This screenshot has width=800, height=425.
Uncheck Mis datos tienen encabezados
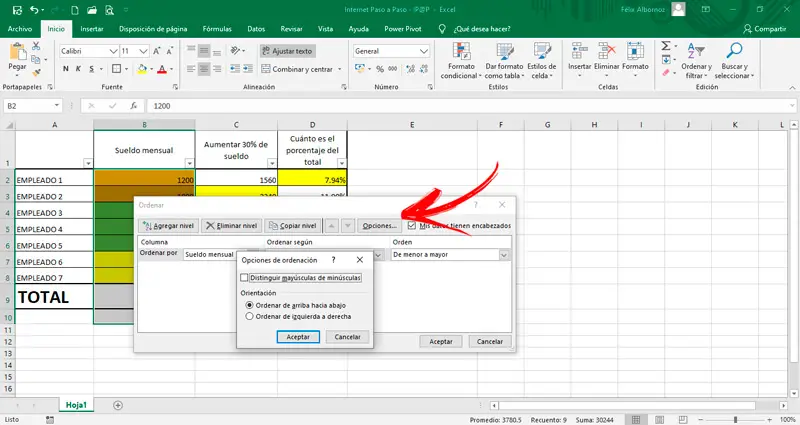click(412, 226)
